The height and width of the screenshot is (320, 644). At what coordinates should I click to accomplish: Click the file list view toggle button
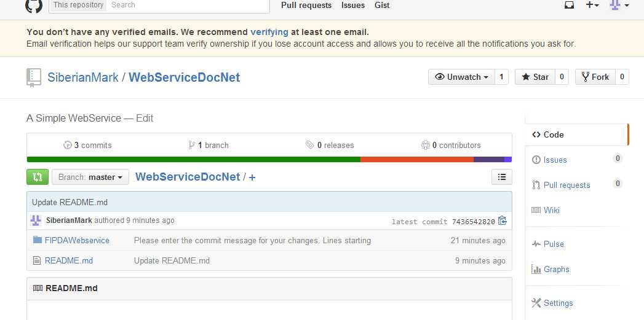tap(501, 177)
